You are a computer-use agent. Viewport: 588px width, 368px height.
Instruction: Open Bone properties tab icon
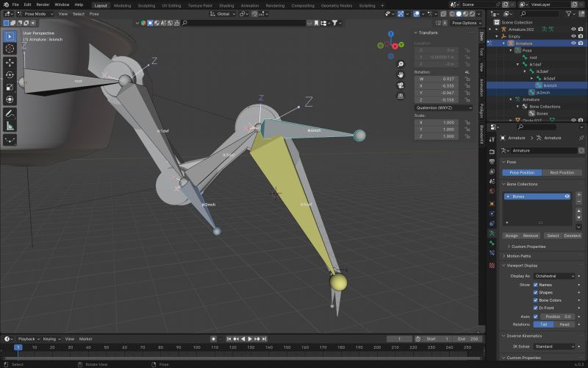point(492,243)
